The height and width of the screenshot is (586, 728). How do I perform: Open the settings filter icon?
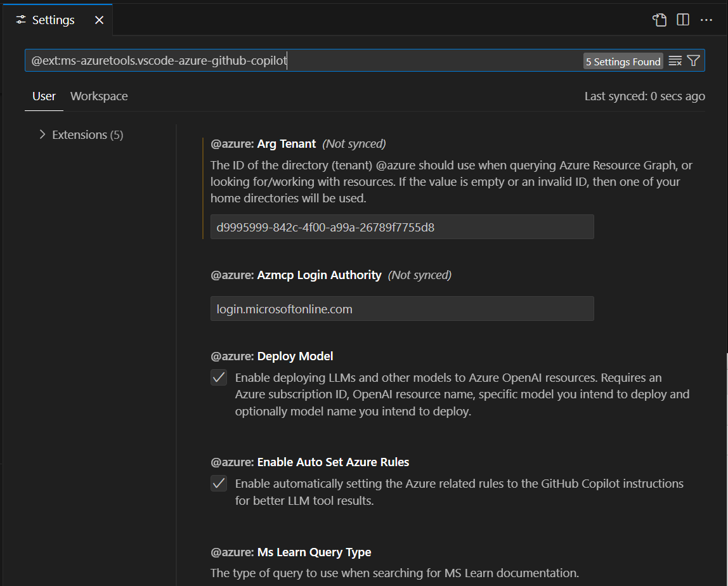click(x=692, y=60)
